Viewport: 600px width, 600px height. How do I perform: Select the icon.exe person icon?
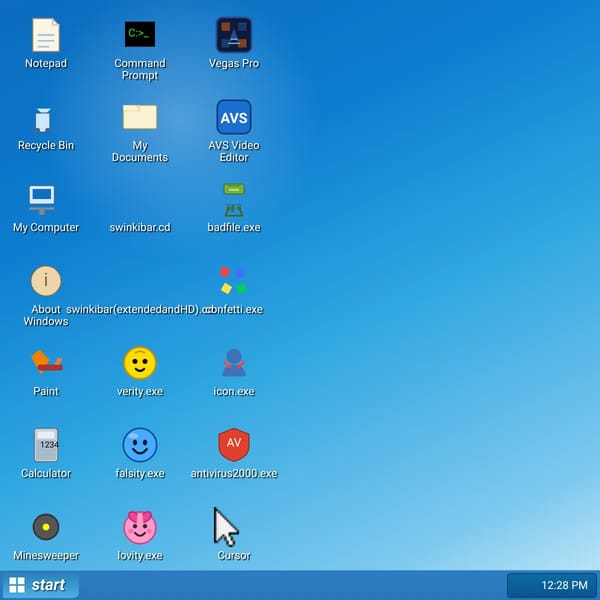(234, 362)
